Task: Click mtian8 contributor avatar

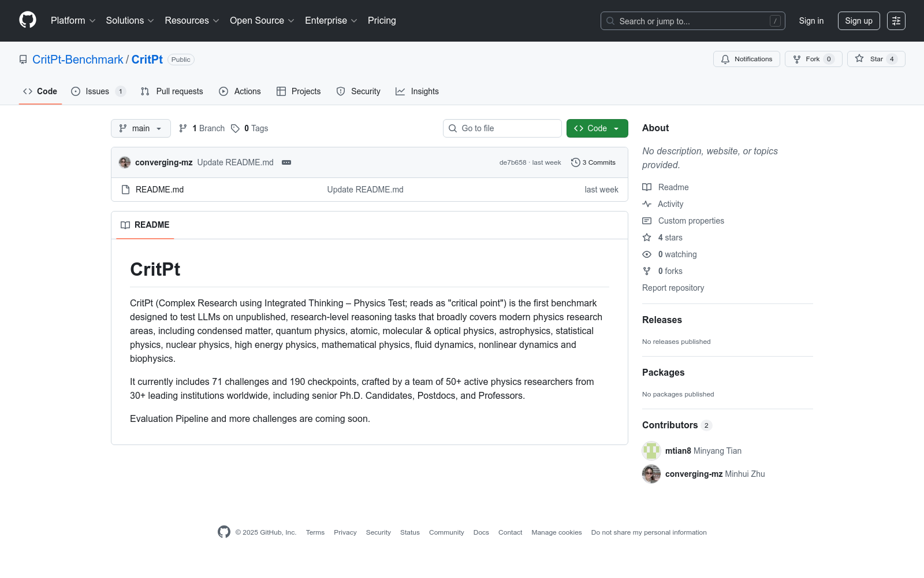Action: click(x=651, y=451)
